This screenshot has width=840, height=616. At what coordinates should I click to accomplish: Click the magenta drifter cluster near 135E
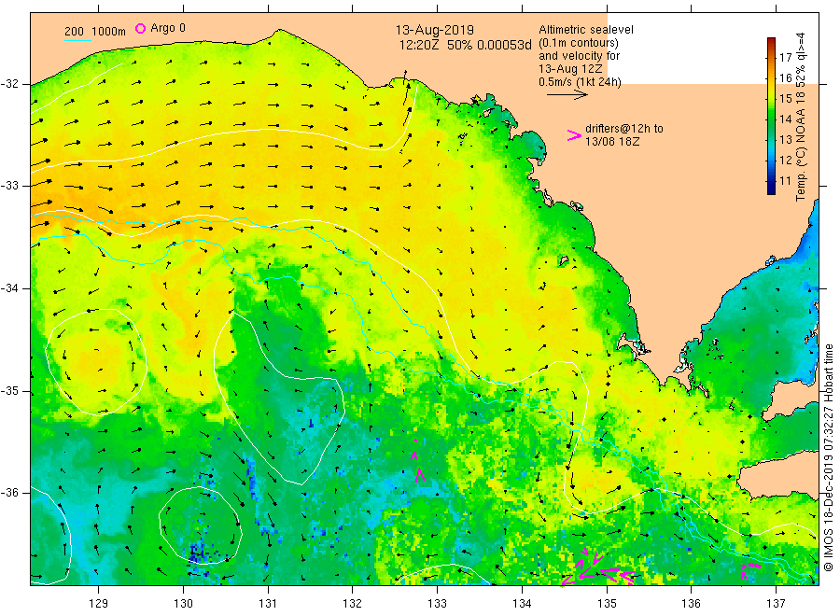click(x=597, y=567)
